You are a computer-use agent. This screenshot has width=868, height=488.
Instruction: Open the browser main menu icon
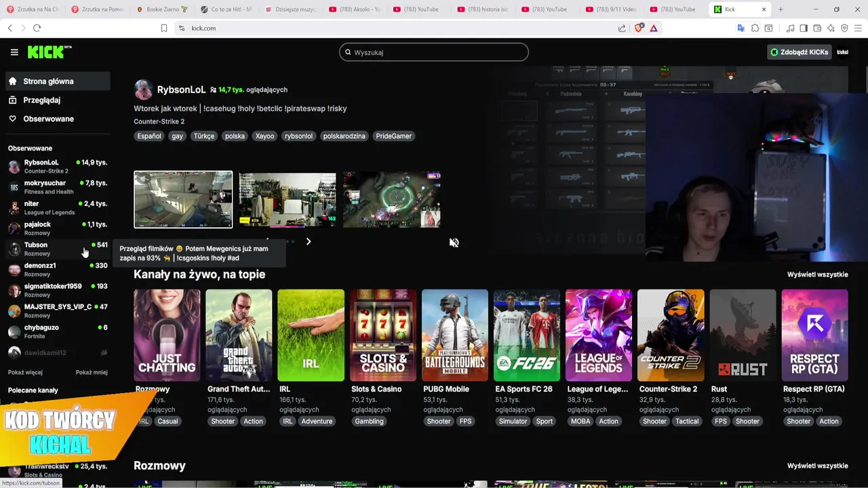(x=858, y=28)
